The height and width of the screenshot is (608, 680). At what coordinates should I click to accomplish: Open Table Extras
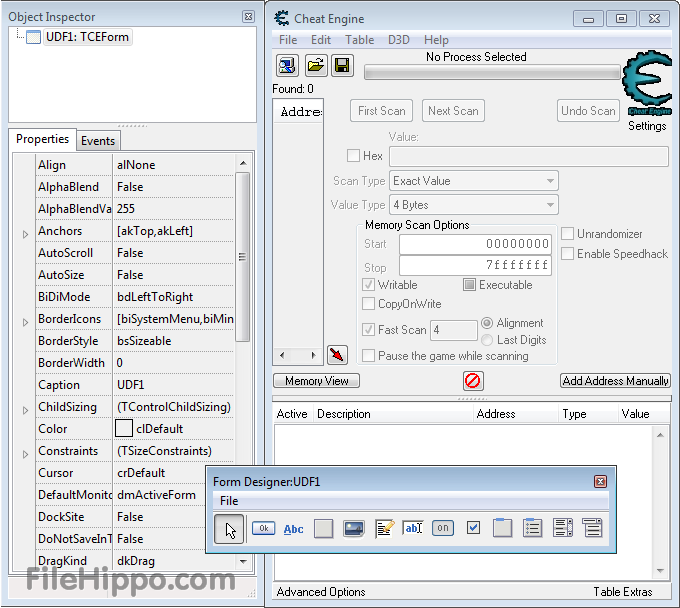tap(623, 592)
